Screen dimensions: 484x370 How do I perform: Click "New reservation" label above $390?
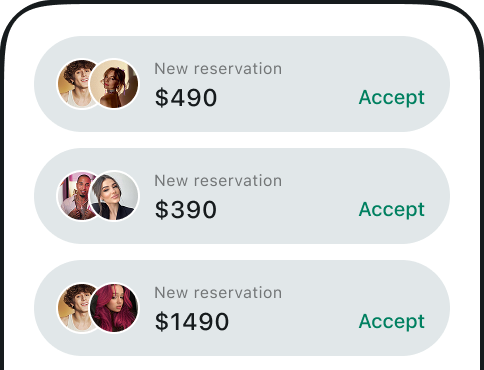point(218,181)
